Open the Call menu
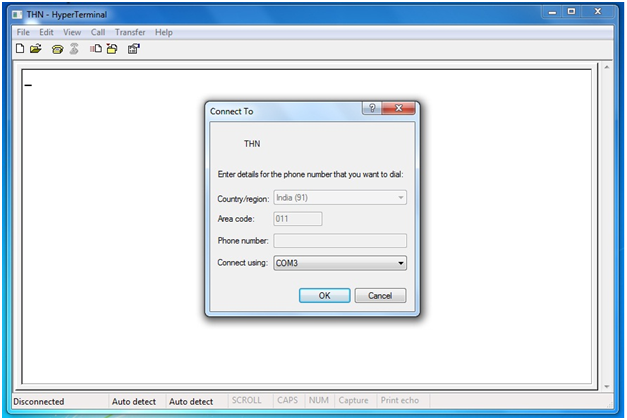 click(x=98, y=32)
